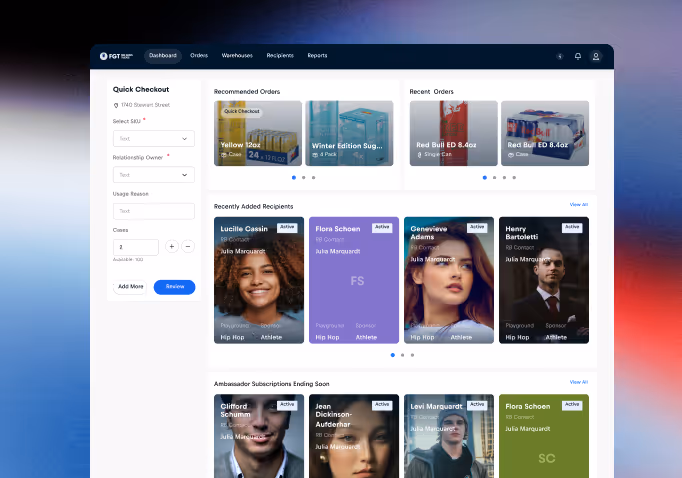Go to second page of Recipients carousel
Viewport: 682px width, 478px height.
(x=402, y=355)
